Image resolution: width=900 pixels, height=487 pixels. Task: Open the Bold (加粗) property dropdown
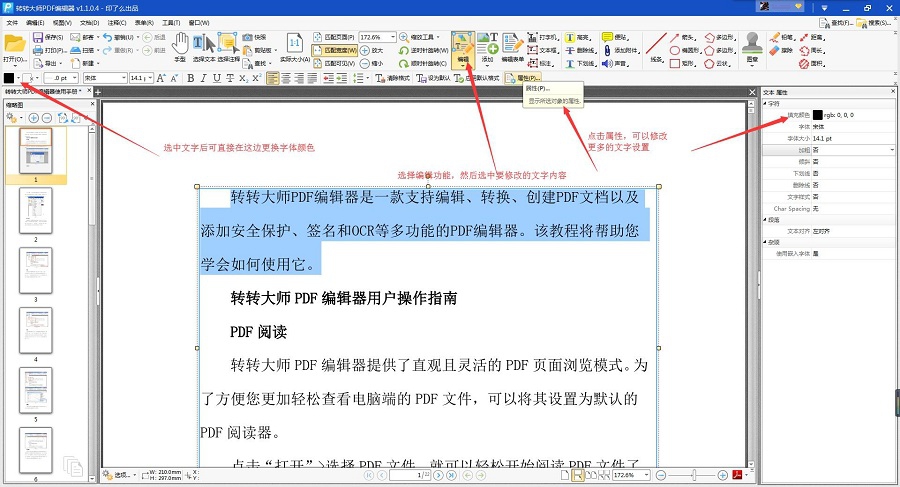coord(892,150)
